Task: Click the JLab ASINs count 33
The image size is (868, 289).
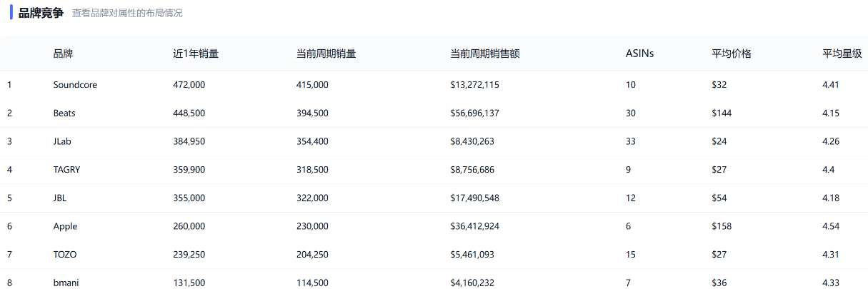Action: coord(631,141)
